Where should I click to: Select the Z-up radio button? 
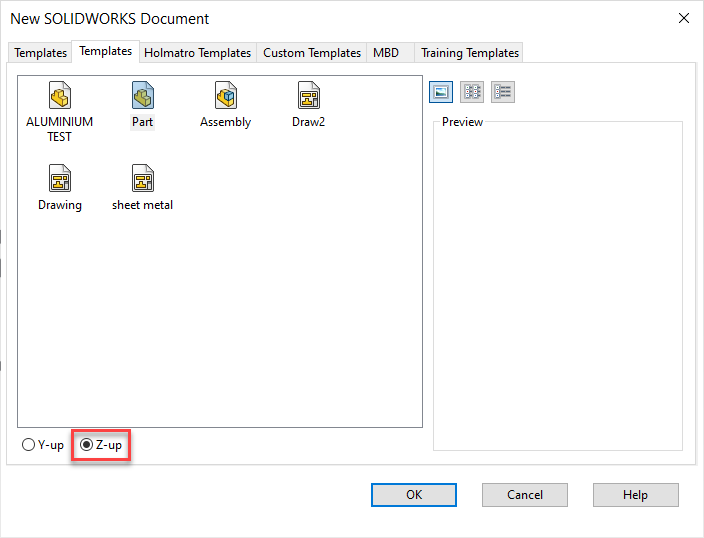[x=87, y=445]
